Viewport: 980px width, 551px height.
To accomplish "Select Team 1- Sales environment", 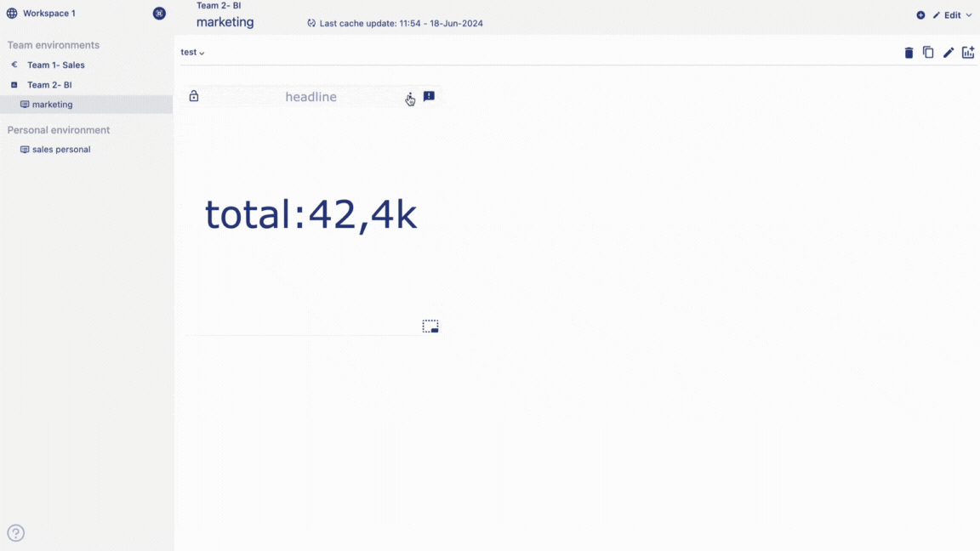I will [x=55, y=65].
